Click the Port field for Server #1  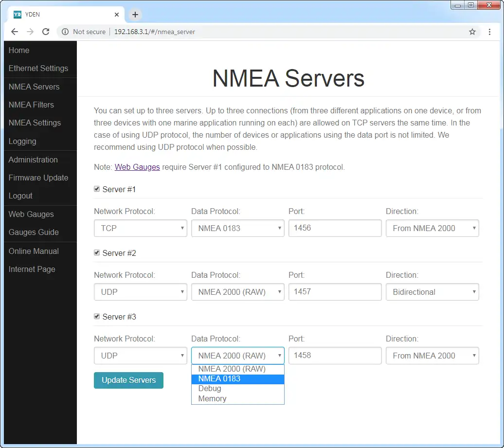click(x=335, y=228)
